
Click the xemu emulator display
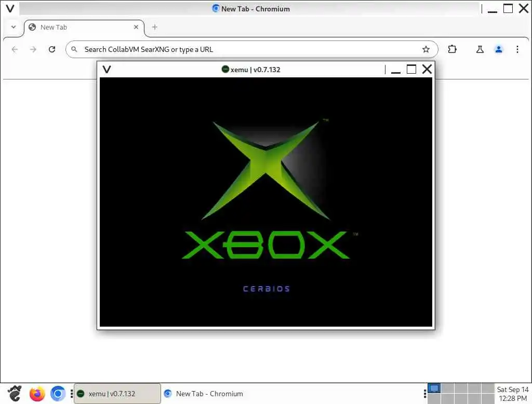(265, 202)
